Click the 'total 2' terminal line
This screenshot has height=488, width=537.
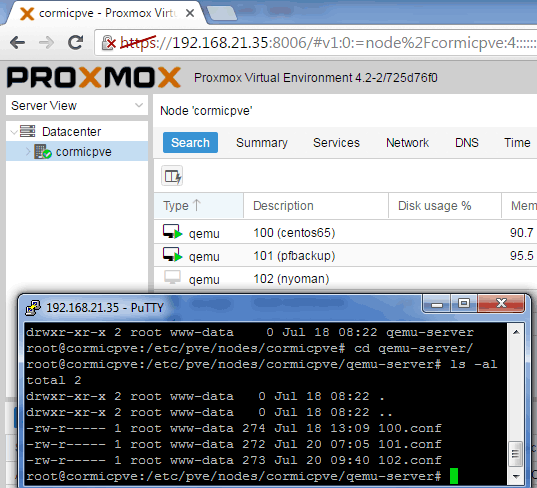pyautogui.click(x=54, y=380)
